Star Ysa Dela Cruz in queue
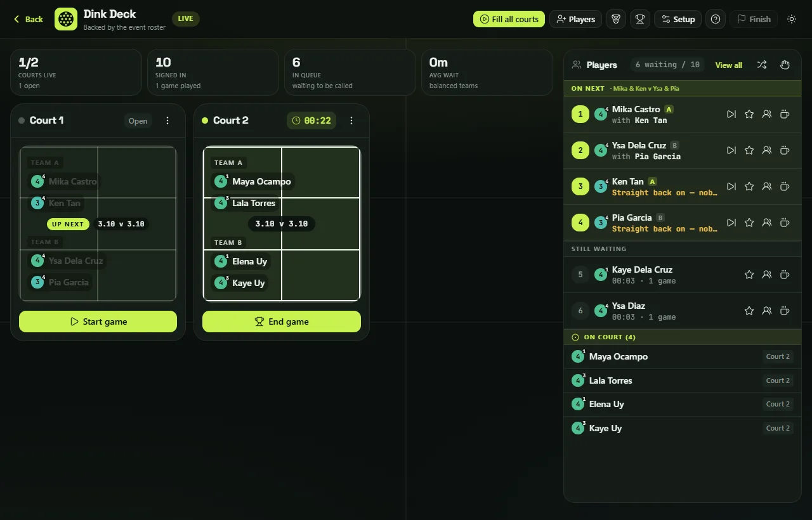The width and height of the screenshot is (812, 520). coord(749,150)
